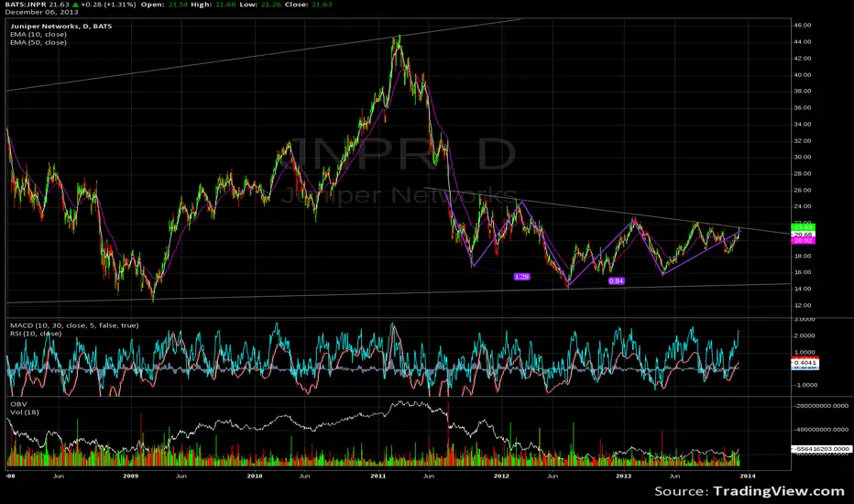Open the TradingView.com source link
This screenshot has height=504, width=854.
pos(778,491)
